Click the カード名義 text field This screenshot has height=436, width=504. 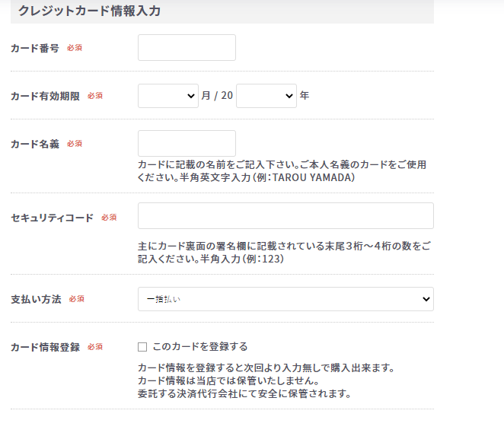(x=187, y=143)
